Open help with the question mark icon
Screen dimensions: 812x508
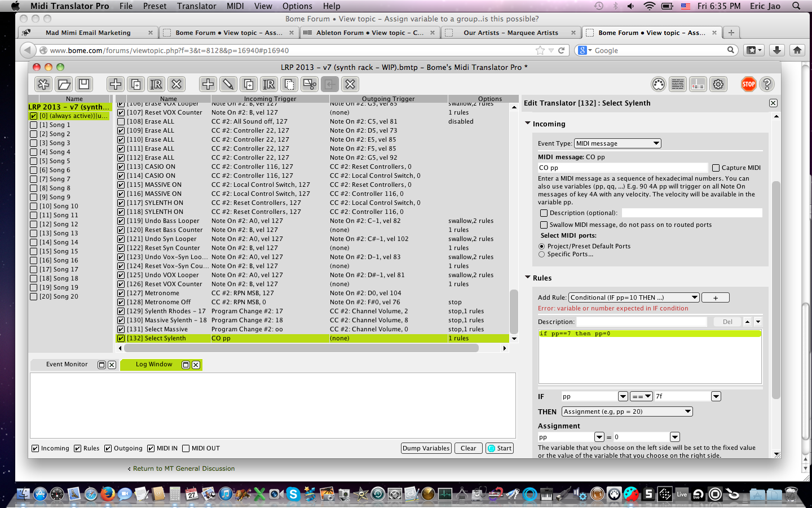[767, 84]
